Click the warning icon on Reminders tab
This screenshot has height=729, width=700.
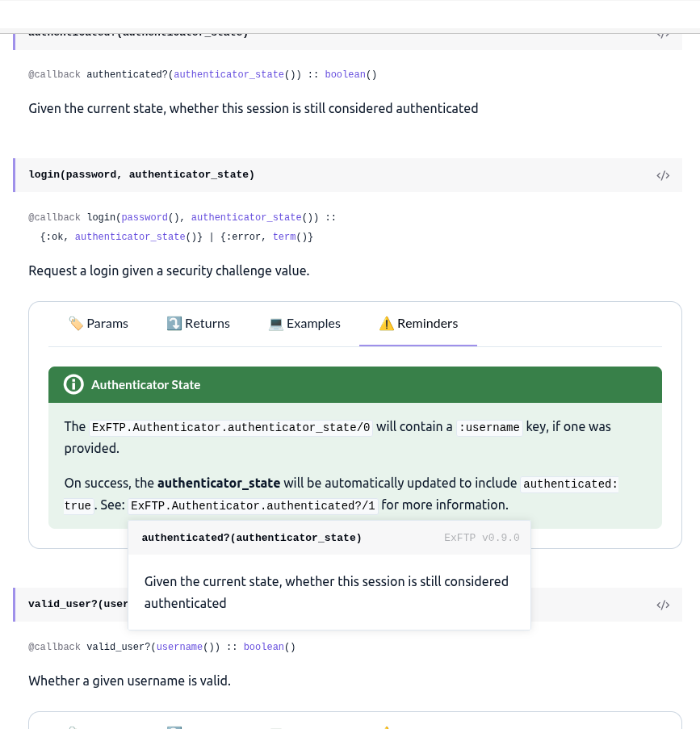[386, 324]
